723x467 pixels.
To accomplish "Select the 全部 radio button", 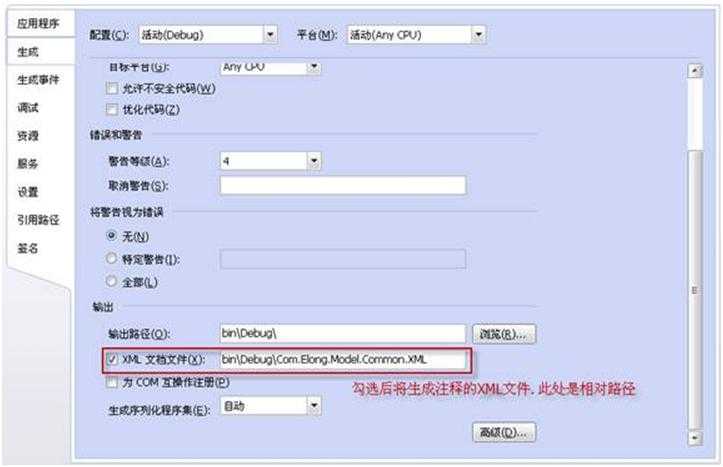I will pyautogui.click(x=111, y=281).
